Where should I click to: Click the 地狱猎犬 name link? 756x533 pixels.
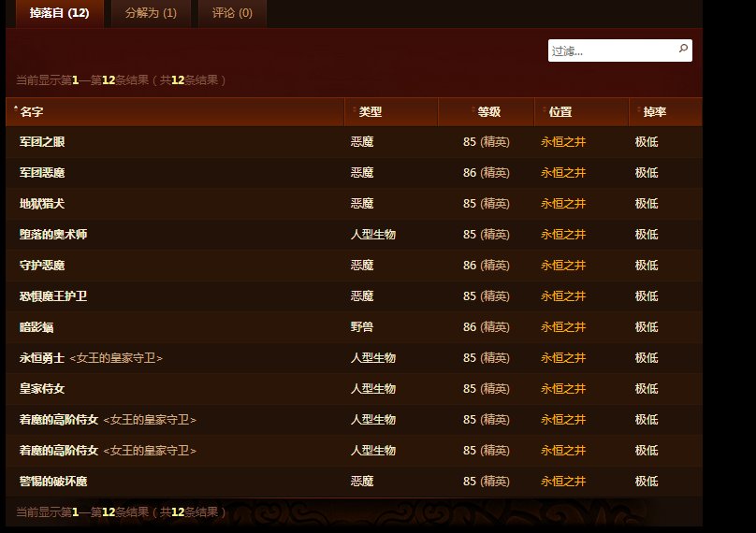(x=42, y=204)
